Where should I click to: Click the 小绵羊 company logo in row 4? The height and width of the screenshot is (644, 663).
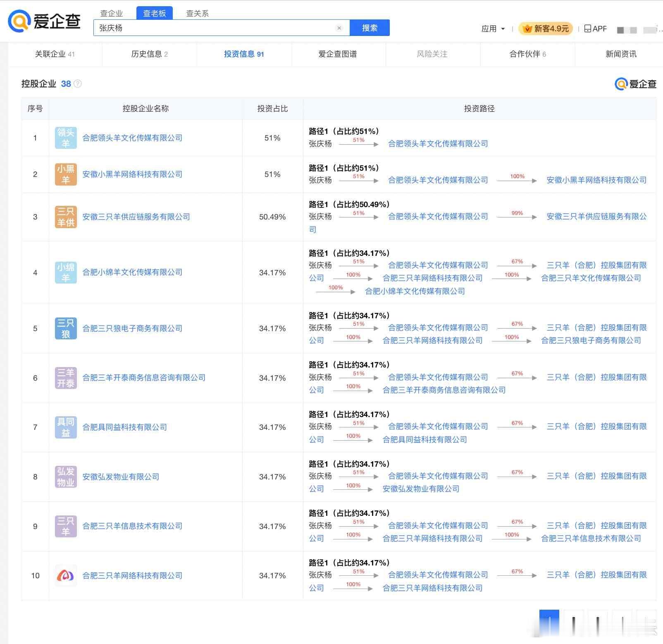66,273
